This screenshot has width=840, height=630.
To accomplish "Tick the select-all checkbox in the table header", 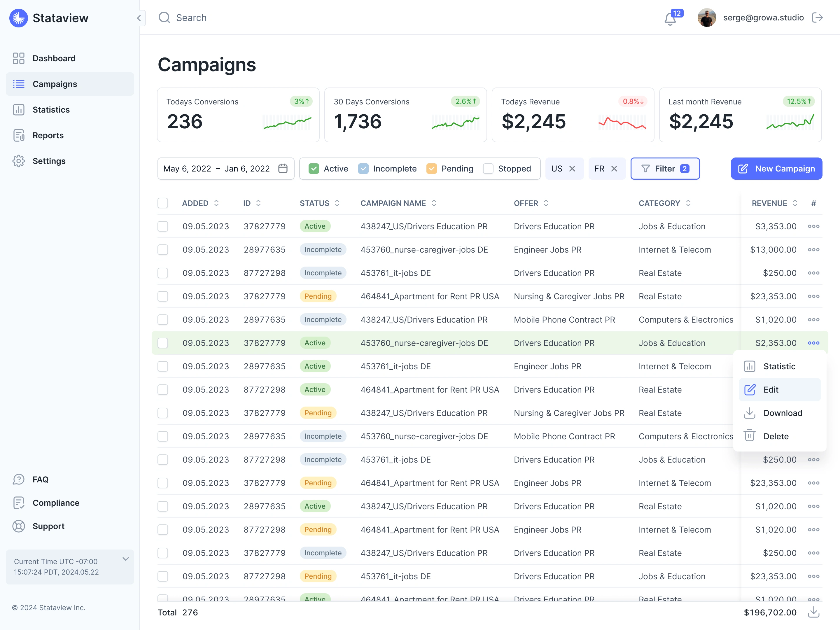I will coord(163,203).
